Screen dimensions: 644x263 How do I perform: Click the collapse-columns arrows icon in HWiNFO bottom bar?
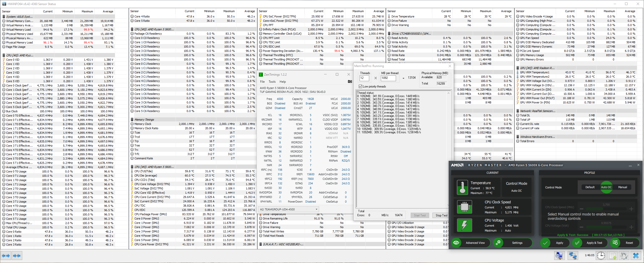(17, 256)
